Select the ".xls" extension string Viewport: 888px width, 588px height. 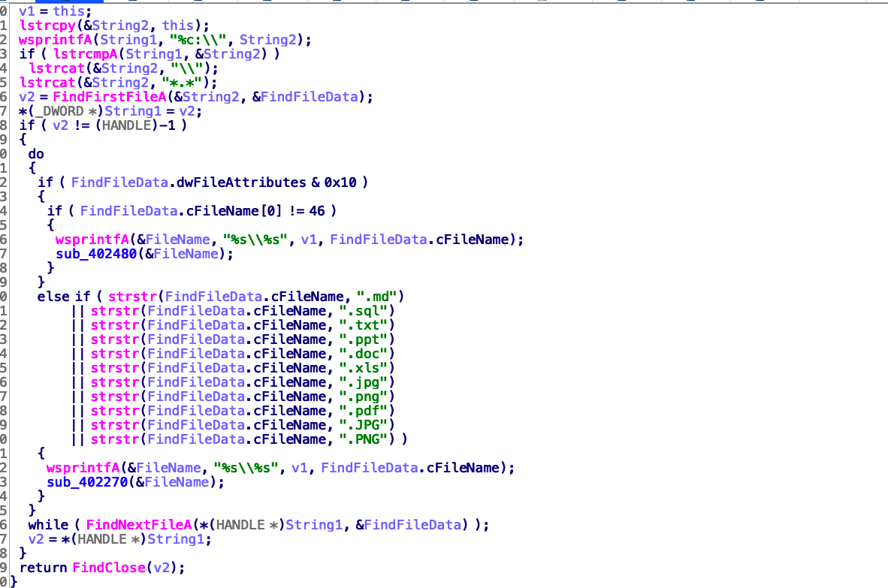[363, 369]
